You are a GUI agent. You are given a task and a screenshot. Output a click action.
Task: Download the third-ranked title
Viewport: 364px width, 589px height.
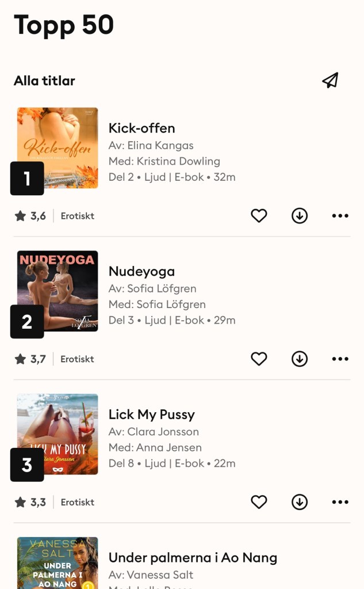(300, 502)
